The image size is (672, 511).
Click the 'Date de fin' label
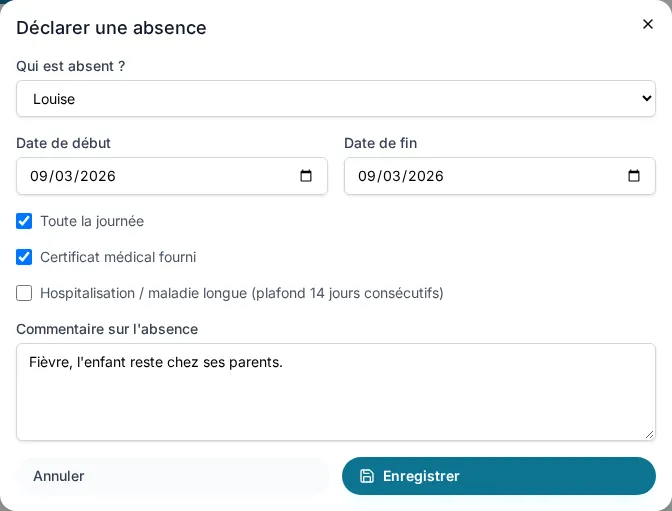point(381,143)
